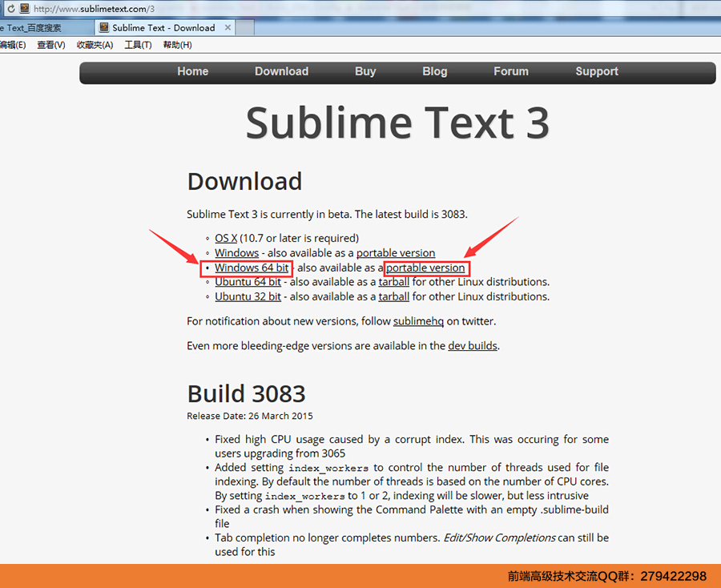
Task: Open the highlighted portable version link
Action: point(426,267)
